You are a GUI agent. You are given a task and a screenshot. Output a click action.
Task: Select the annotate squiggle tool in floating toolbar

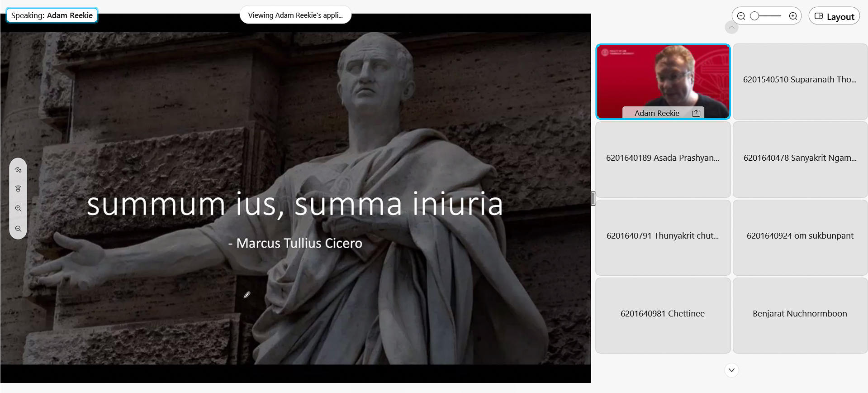(x=18, y=170)
